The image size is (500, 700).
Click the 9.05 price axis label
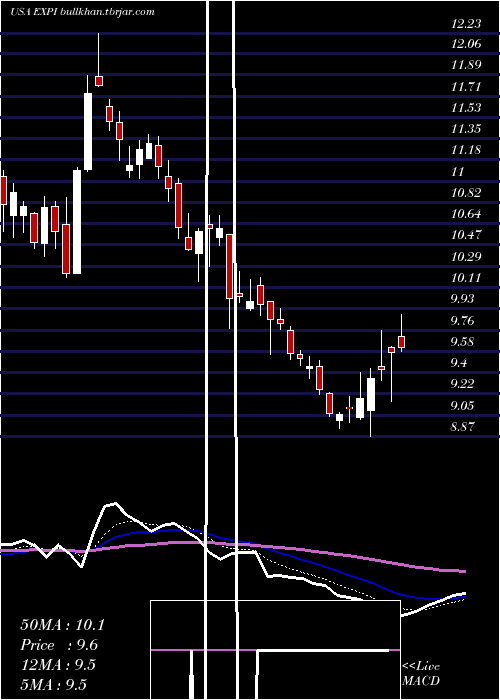tap(462, 405)
